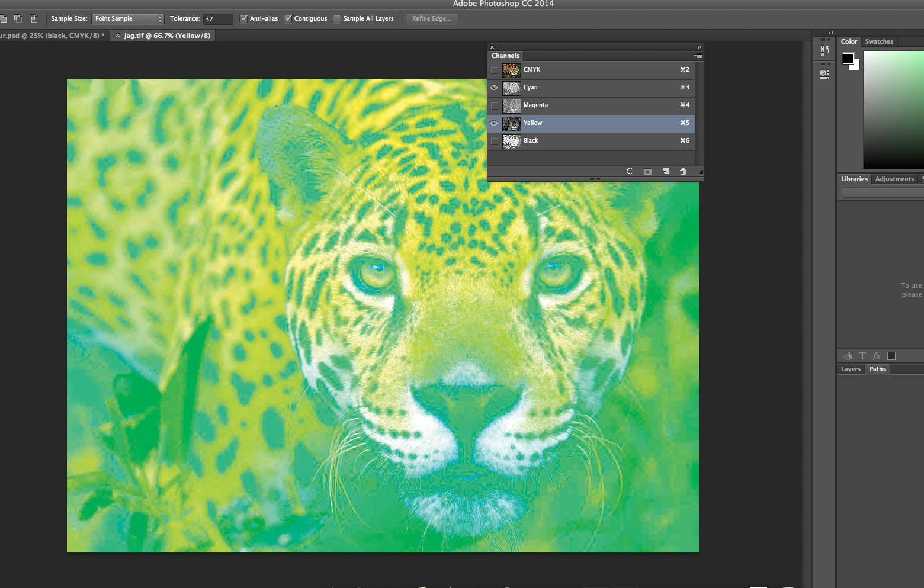Uncheck the Contiguous option
Image resolution: width=924 pixels, height=588 pixels.
tap(288, 18)
